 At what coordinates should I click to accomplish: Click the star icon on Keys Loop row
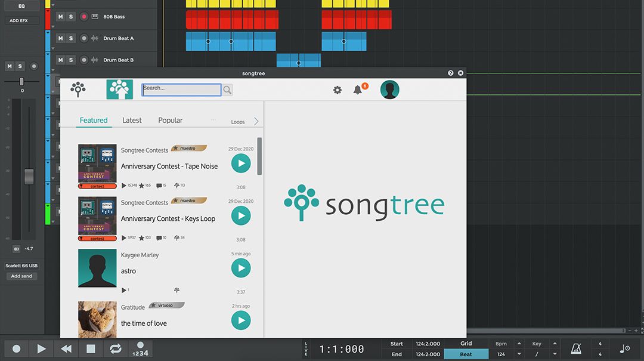point(142,238)
